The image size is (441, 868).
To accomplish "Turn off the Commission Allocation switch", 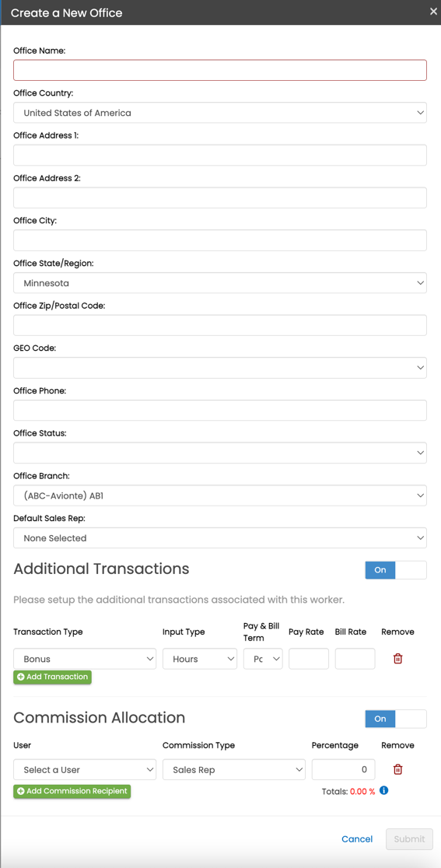I will pos(396,719).
